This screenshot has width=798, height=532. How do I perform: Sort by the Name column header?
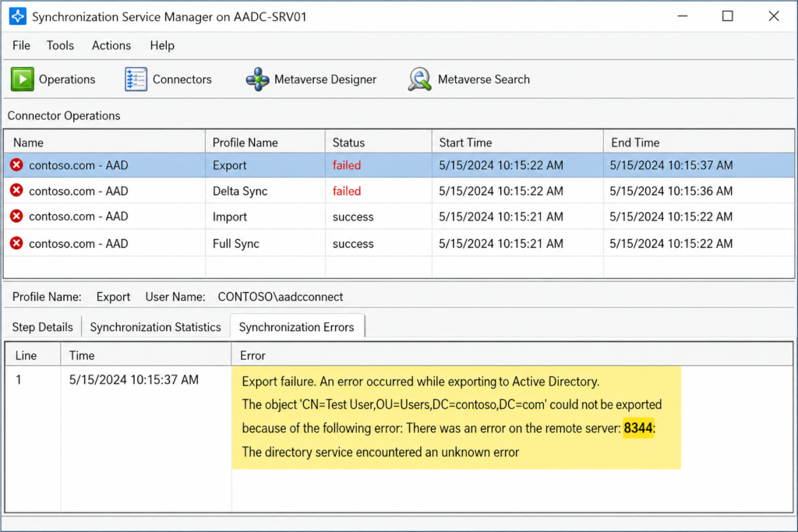click(104, 143)
